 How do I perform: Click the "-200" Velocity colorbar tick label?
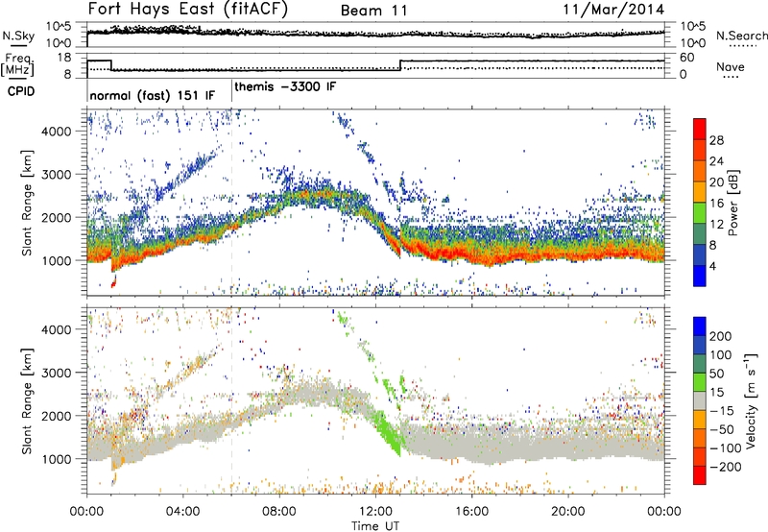pos(726,467)
